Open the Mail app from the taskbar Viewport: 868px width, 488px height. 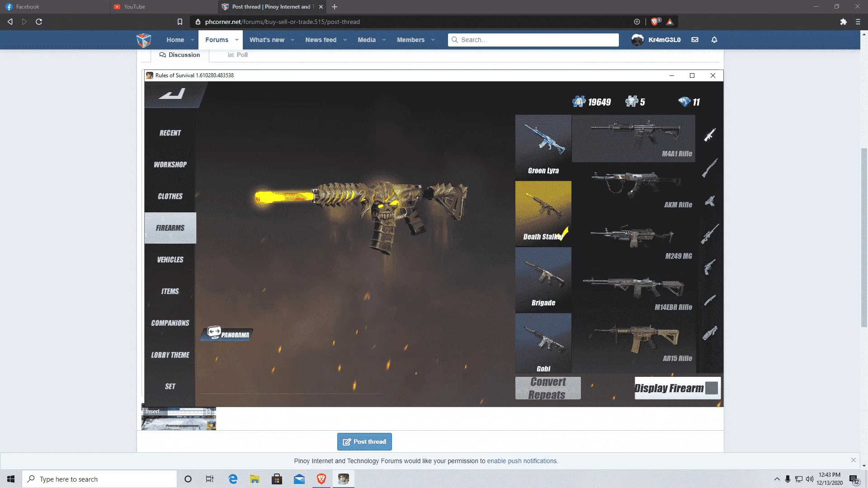click(x=299, y=479)
